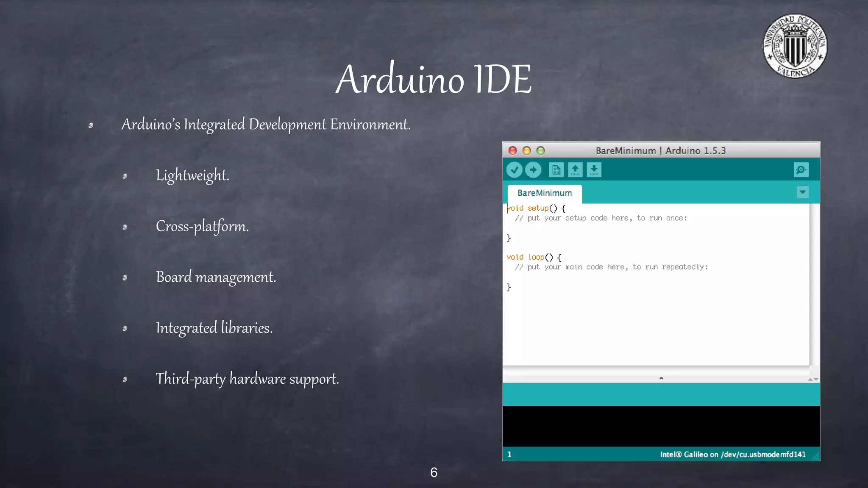Maximize the Arduino window via green button

[x=541, y=150]
